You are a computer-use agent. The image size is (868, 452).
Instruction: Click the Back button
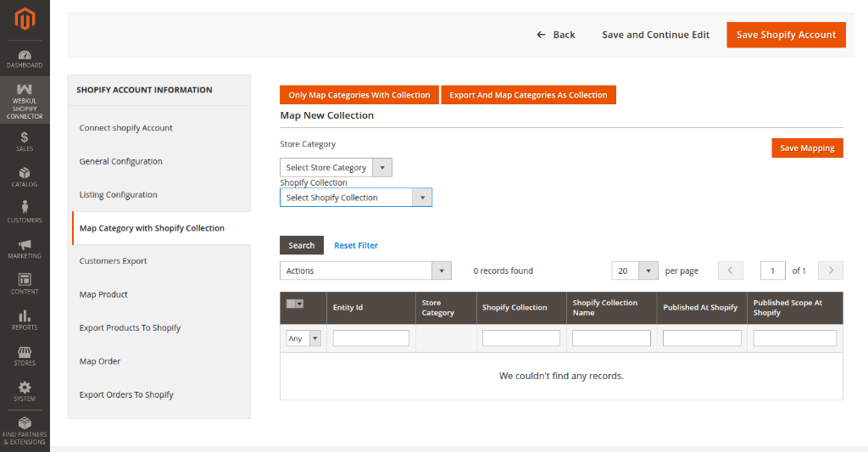556,35
